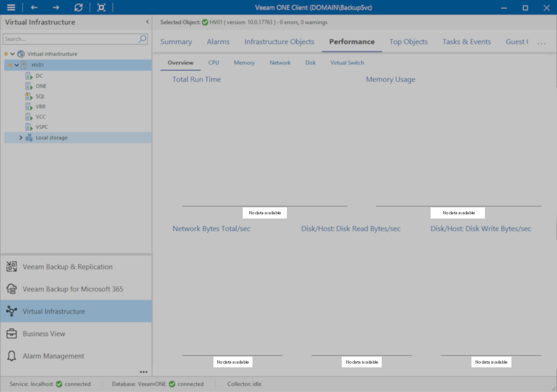Refresh the view with reload icon
557x392 pixels.
(x=79, y=7)
